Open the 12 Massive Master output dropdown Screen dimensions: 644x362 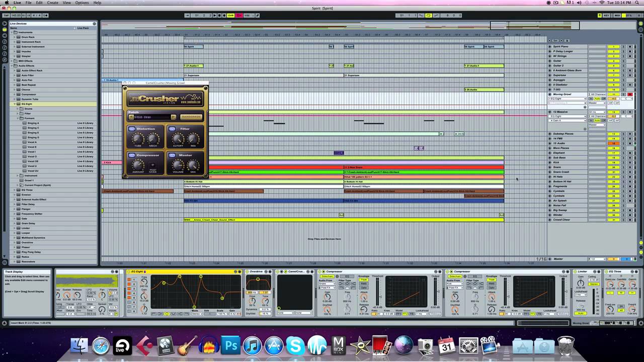click(597, 125)
